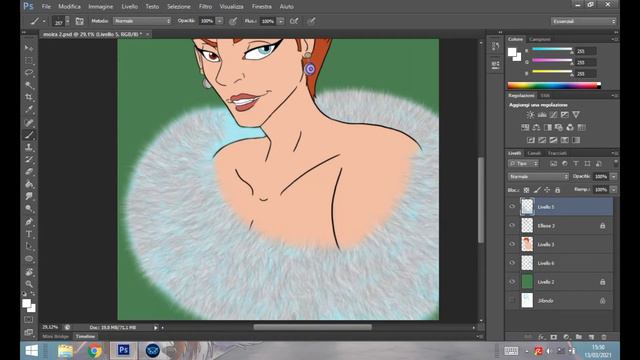Create a new layer group folder
This screenshot has width=640, height=360.
tap(579, 337)
